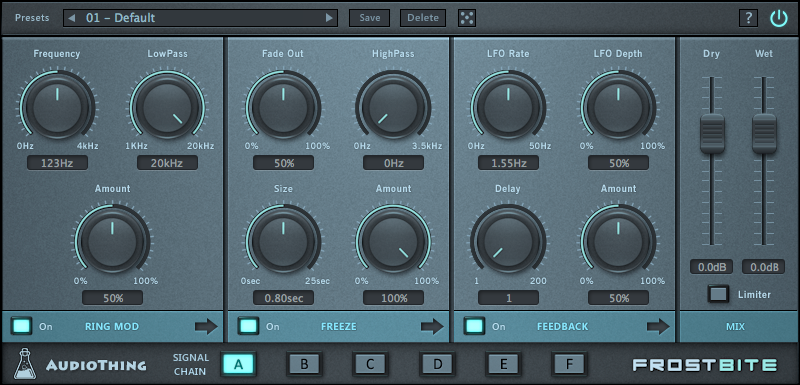800x385 pixels.
Task: Select the next preset arrow
Action: tap(329, 18)
